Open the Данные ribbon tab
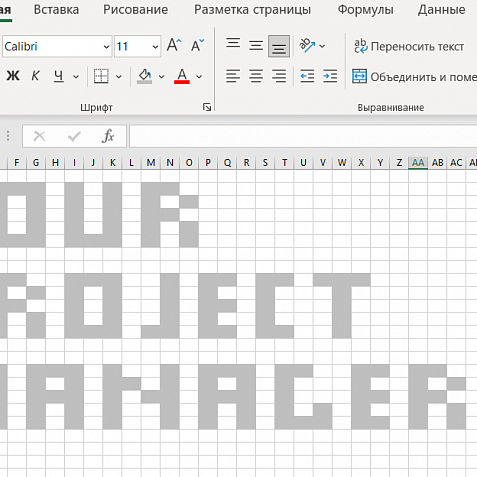This screenshot has height=477, width=477. (441, 9)
